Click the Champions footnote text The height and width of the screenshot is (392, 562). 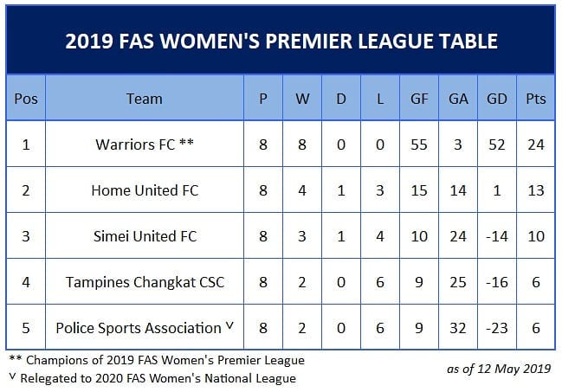pyautogui.click(x=157, y=360)
